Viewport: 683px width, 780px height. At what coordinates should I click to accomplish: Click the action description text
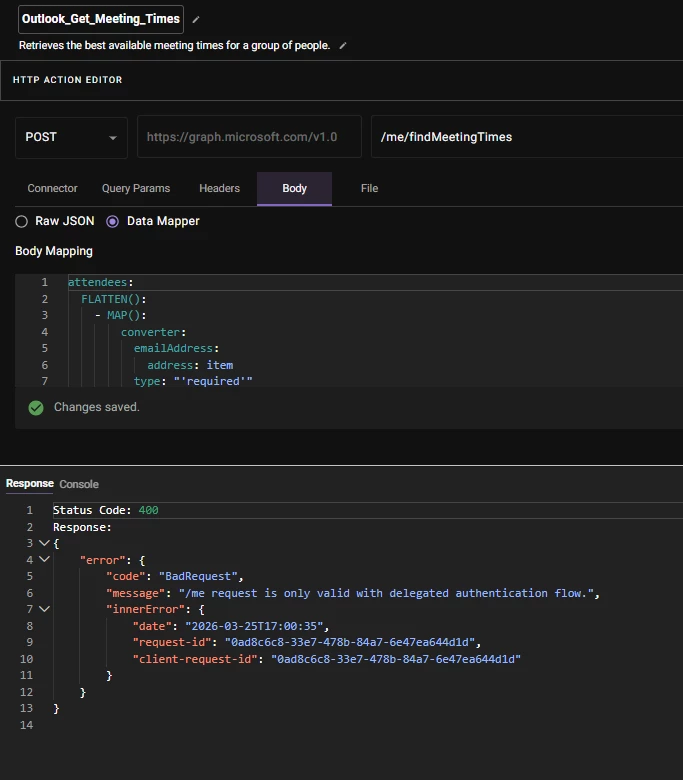[175, 46]
